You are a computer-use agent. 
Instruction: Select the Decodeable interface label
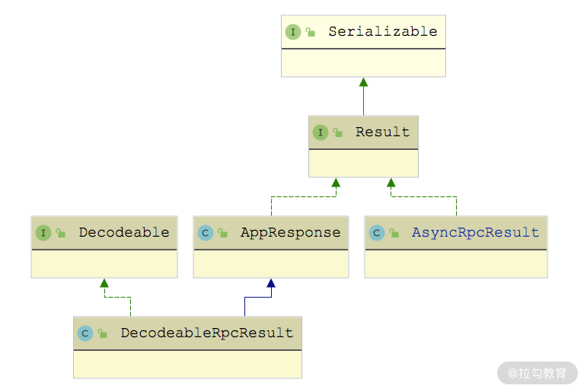click(124, 233)
